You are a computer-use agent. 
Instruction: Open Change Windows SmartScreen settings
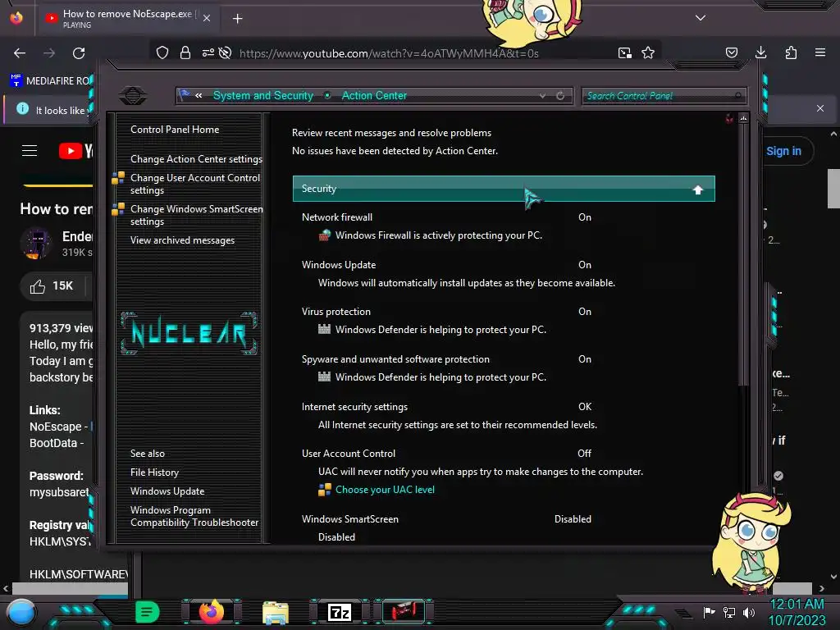[196, 215]
